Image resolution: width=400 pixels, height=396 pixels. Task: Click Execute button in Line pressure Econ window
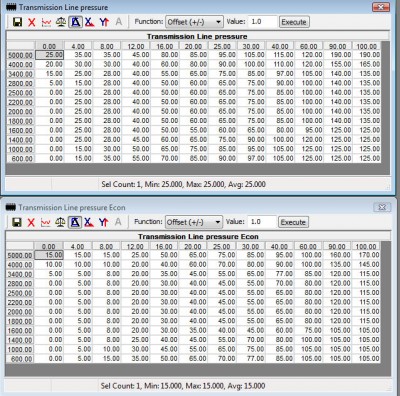(x=293, y=222)
